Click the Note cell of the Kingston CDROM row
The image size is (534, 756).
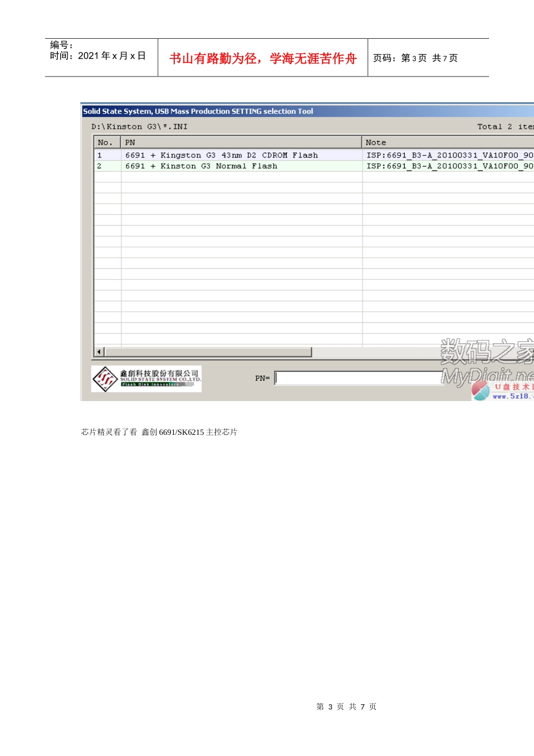tap(449, 155)
